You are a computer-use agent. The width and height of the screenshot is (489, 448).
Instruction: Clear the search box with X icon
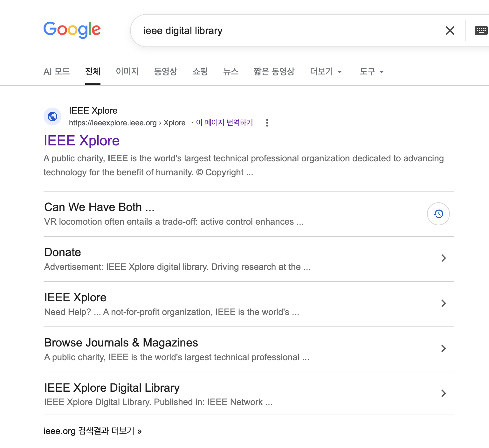click(450, 31)
